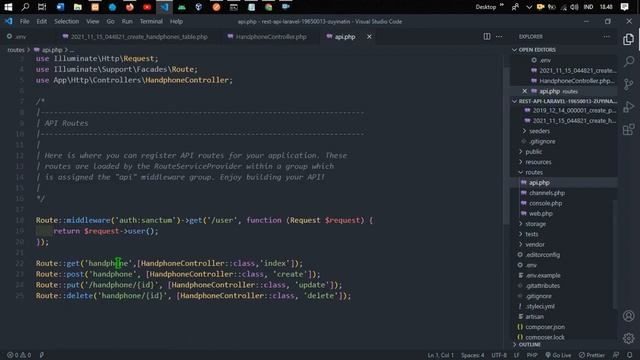Open the Run and Debug view

coord(629,107)
